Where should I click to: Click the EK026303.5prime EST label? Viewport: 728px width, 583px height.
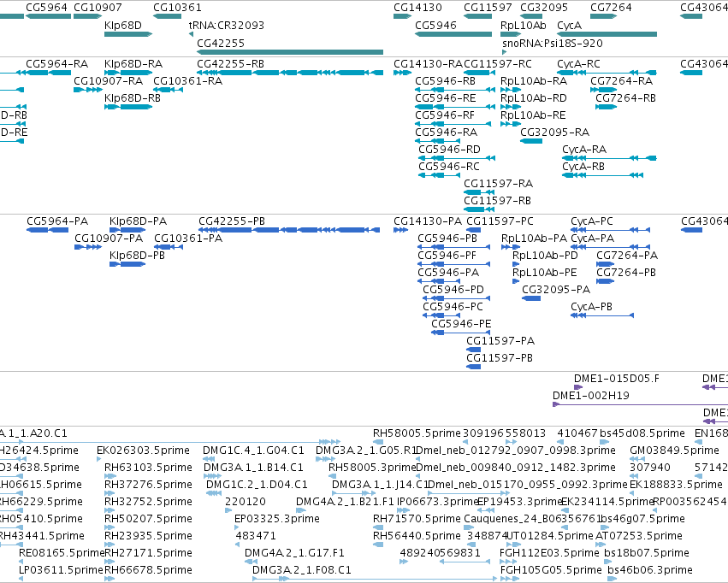pyautogui.click(x=143, y=450)
